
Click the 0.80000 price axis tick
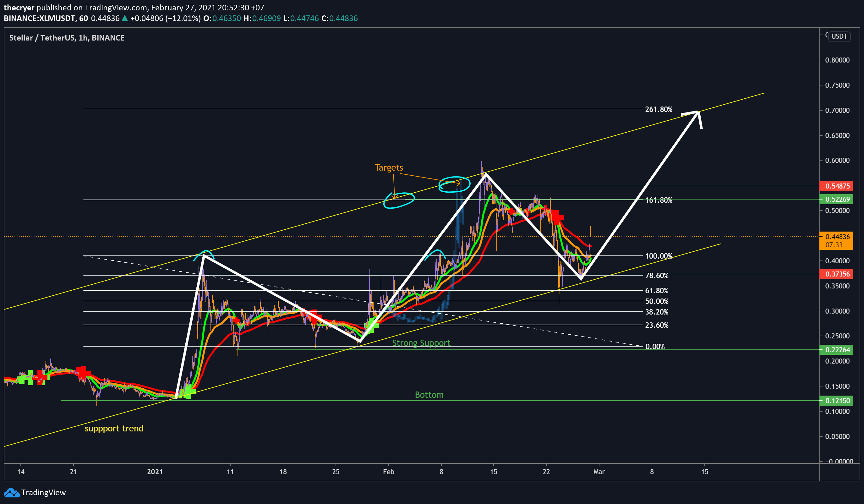pos(837,60)
